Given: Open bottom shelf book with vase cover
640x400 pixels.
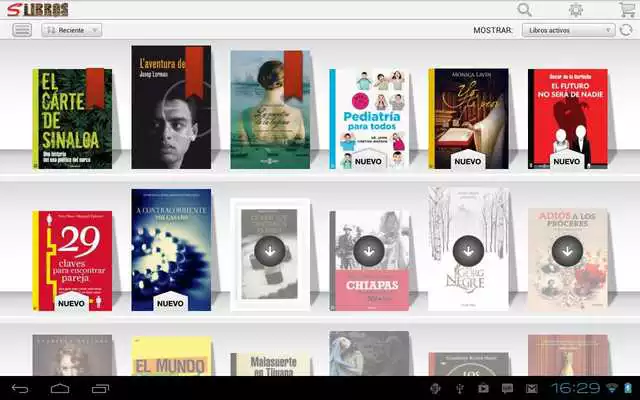Looking at the screenshot, I should tap(568, 355).
